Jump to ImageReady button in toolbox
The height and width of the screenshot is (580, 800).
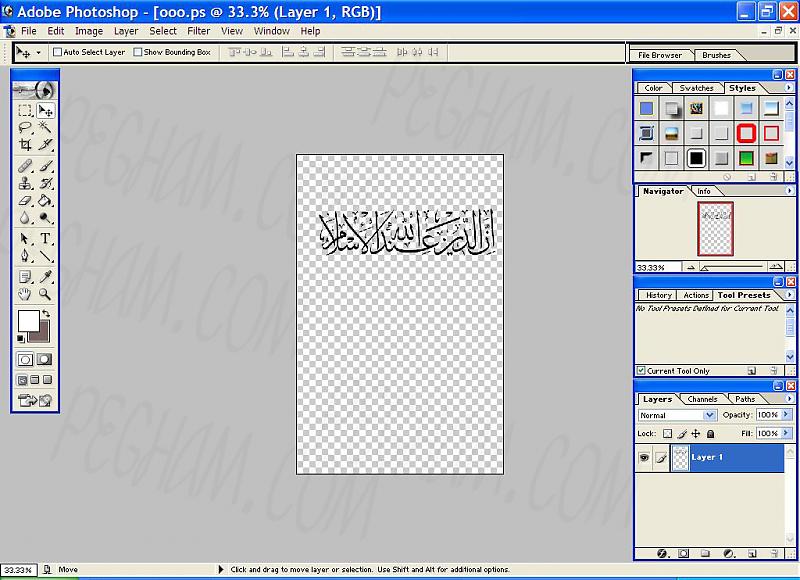[35, 400]
